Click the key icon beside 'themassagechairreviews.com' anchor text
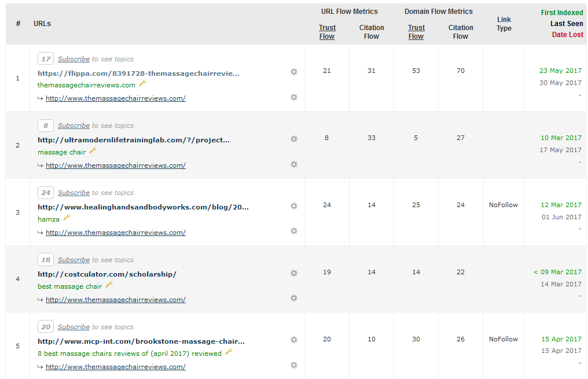This screenshot has width=588, height=379. point(142,83)
